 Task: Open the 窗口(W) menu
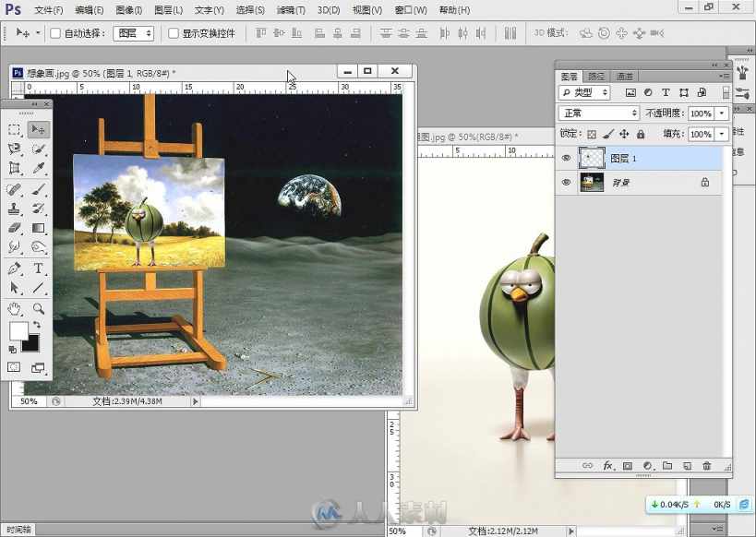tap(411, 9)
